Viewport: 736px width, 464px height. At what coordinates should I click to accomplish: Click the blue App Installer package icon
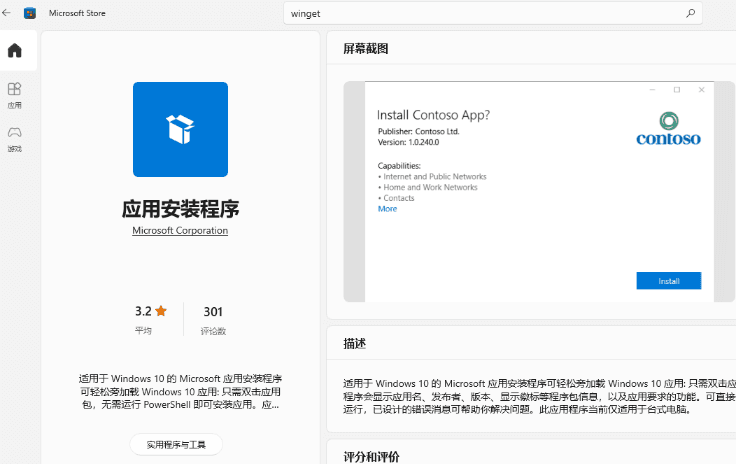[180, 130]
